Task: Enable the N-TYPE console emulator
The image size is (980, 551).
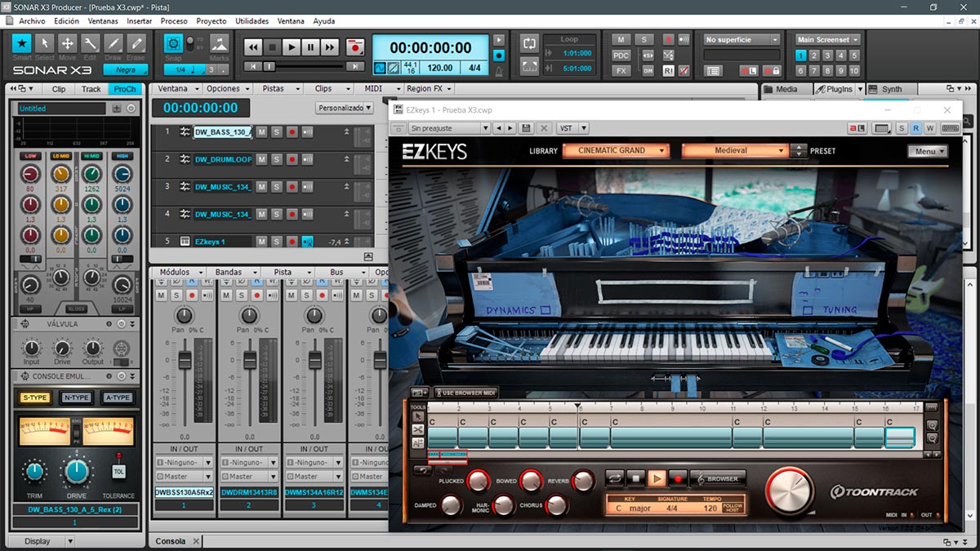Action: click(76, 398)
